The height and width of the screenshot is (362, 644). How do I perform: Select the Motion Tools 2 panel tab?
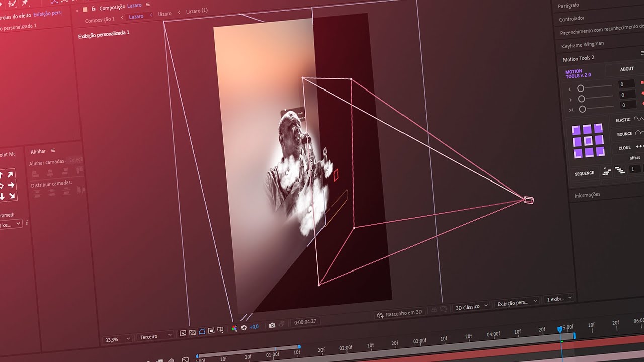[x=578, y=58]
